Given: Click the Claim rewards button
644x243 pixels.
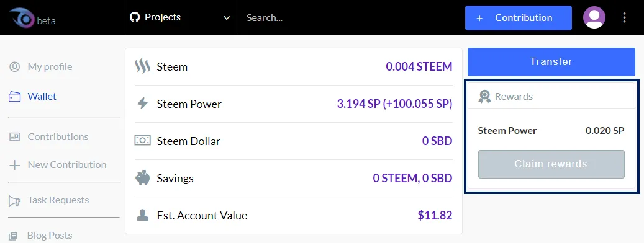Looking at the screenshot, I should click(x=551, y=164).
